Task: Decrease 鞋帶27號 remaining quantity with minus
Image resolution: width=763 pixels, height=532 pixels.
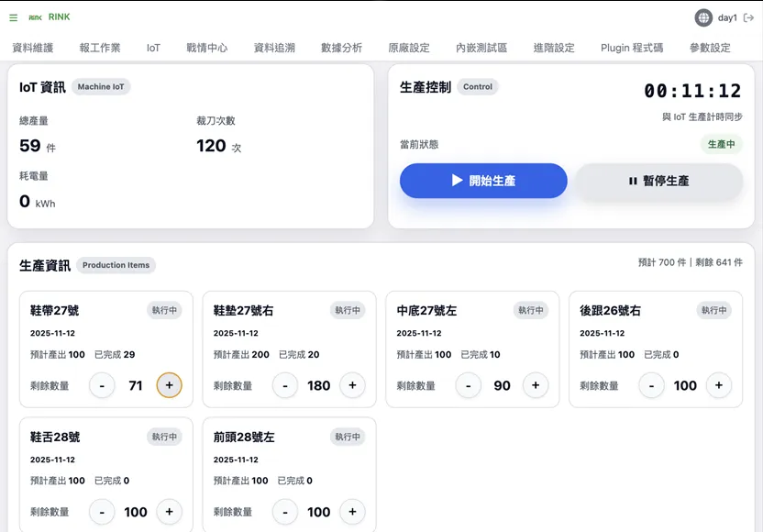Action: pos(102,385)
